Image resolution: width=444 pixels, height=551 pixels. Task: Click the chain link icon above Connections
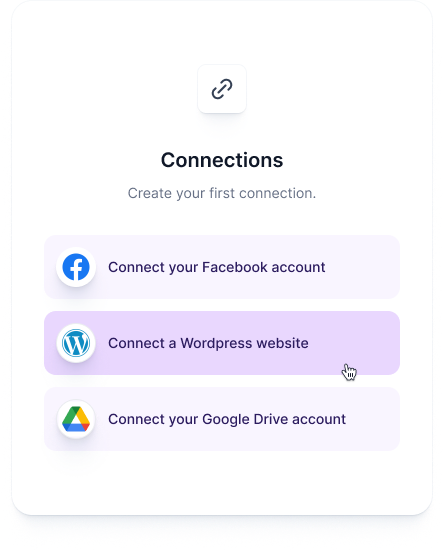tap(222, 89)
